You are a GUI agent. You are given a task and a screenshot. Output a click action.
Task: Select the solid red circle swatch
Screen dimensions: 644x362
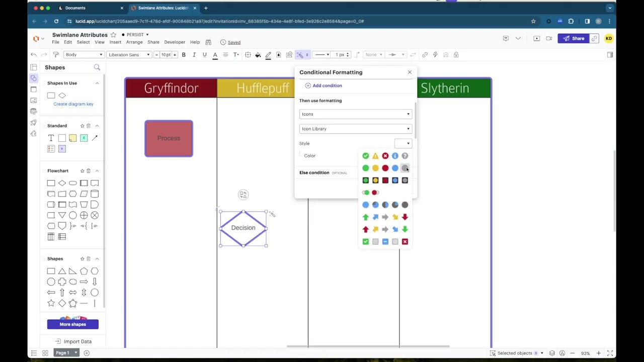385,168
